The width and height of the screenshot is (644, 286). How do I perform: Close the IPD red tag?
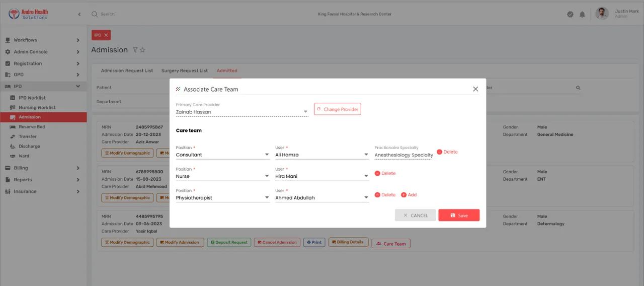click(x=106, y=35)
